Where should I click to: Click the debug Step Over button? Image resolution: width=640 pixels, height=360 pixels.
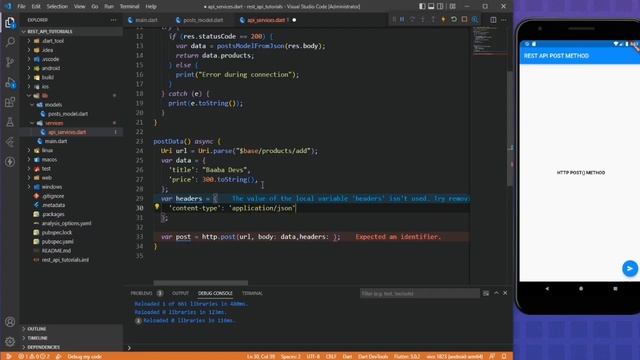coord(412,20)
